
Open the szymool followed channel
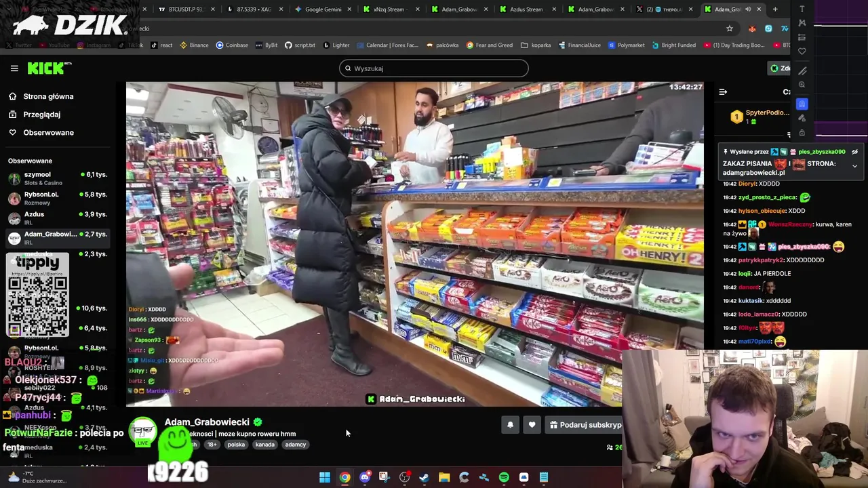[x=58, y=178]
